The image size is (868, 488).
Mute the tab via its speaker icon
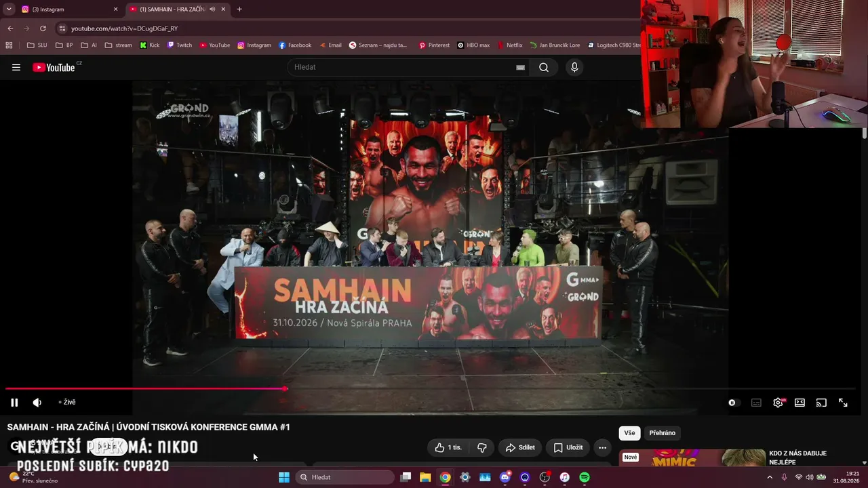(x=212, y=9)
